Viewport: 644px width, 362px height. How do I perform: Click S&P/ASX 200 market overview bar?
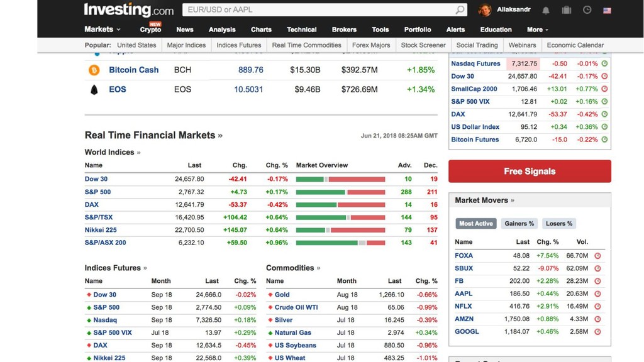[340, 243]
